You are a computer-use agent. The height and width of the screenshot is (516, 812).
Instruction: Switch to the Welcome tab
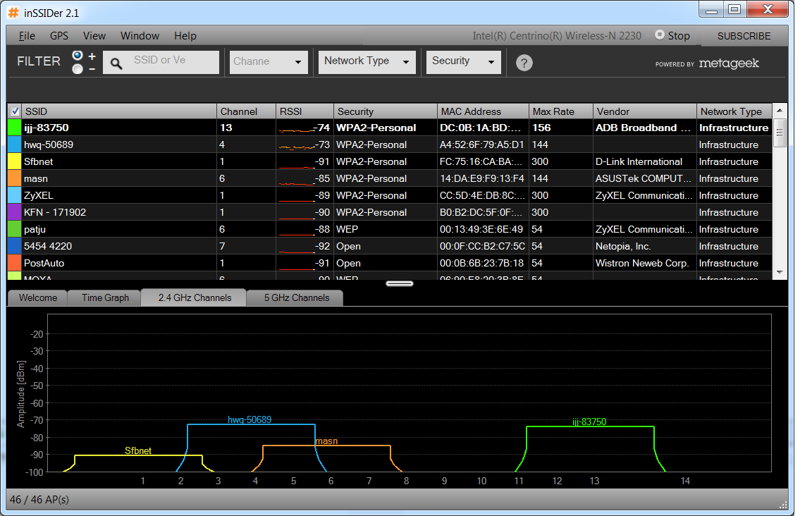(38, 298)
